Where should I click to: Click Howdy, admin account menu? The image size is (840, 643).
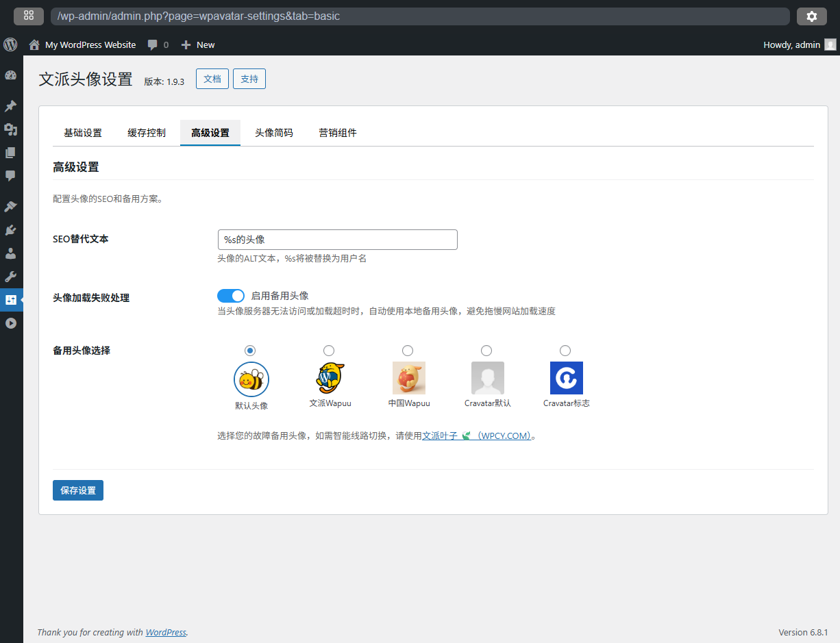[792, 45]
